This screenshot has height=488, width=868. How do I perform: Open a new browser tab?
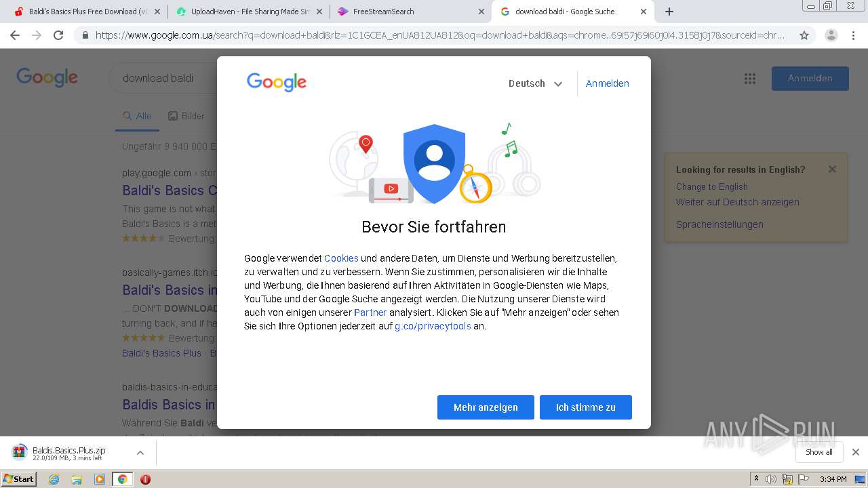(669, 12)
